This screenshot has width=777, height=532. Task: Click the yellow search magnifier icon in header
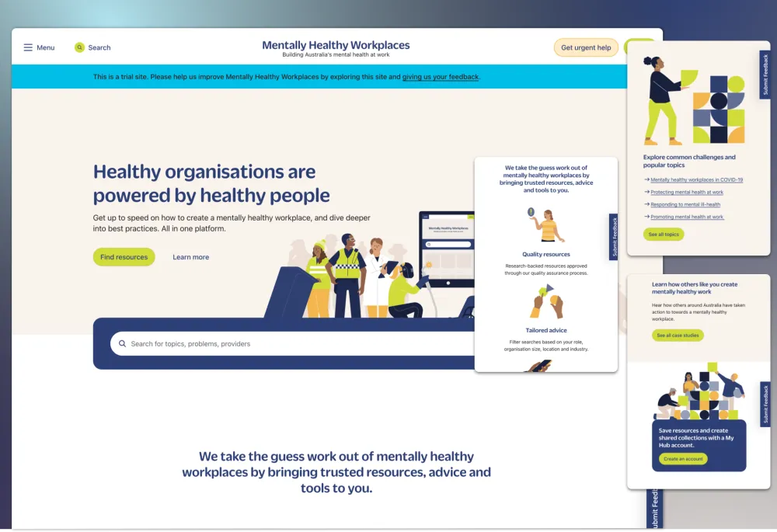[x=78, y=47]
